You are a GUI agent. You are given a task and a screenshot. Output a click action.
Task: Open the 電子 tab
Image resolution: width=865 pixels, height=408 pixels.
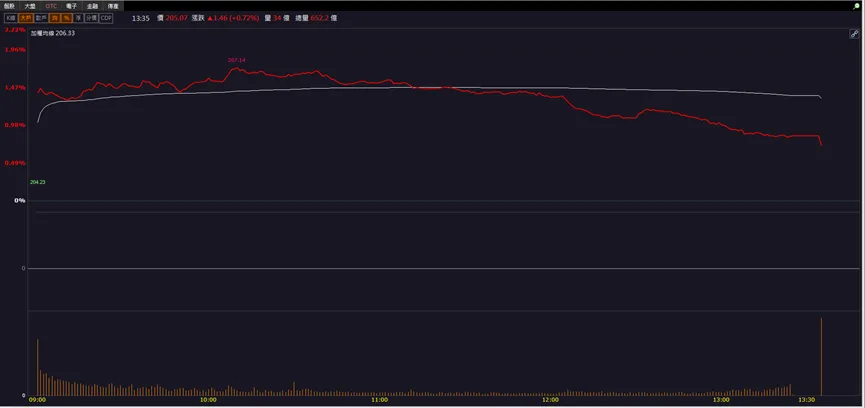coord(72,6)
